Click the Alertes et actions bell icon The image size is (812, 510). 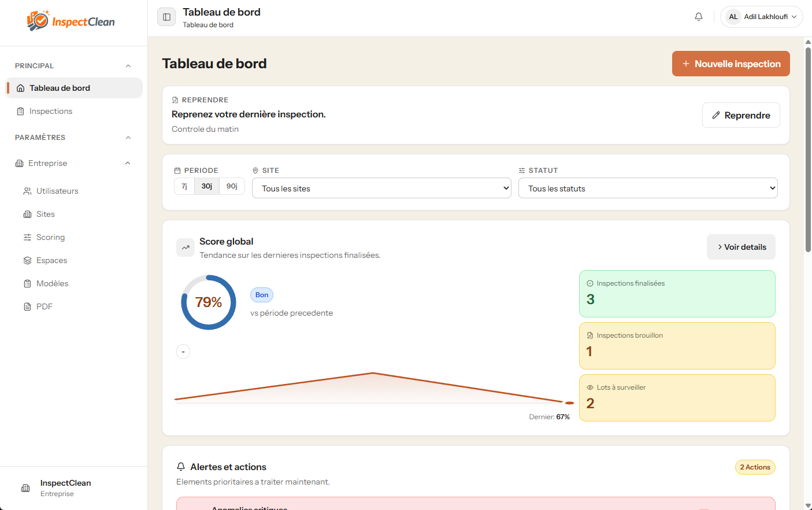click(181, 467)
